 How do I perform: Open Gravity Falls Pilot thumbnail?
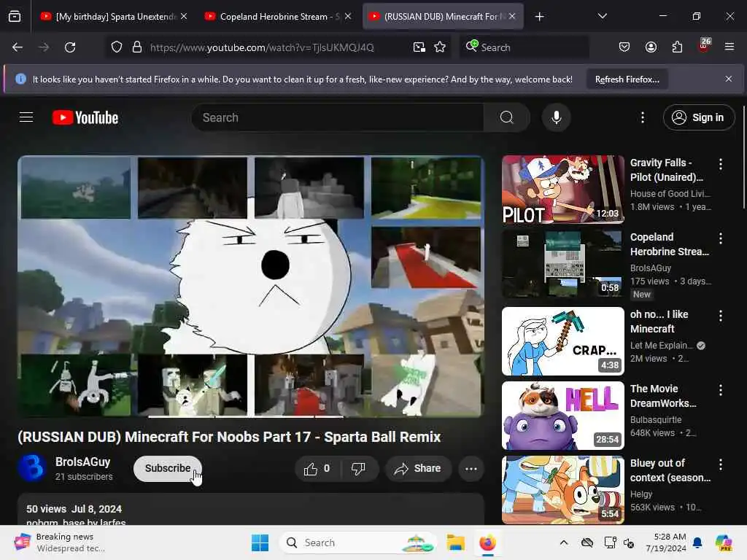tap(563, 190)
